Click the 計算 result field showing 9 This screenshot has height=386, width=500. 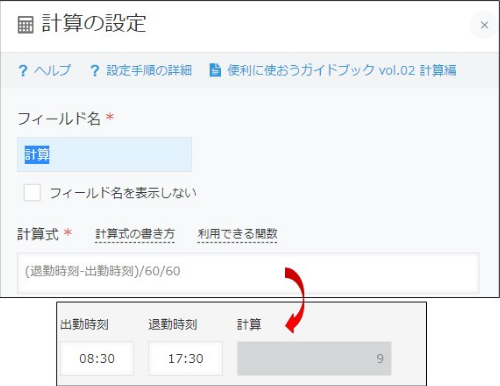[314, 358]
